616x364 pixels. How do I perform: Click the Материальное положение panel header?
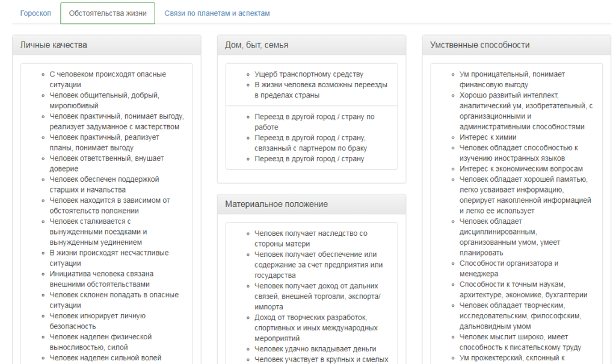311,205
